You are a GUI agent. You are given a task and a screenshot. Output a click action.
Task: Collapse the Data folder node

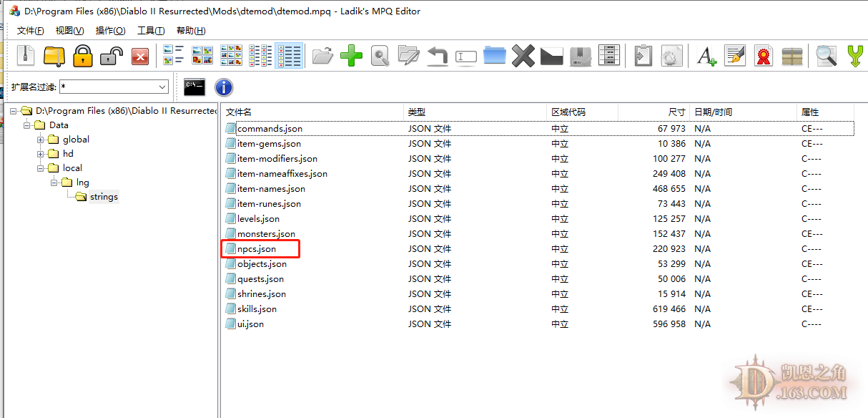pyautogui.click(x=26, y=125)
